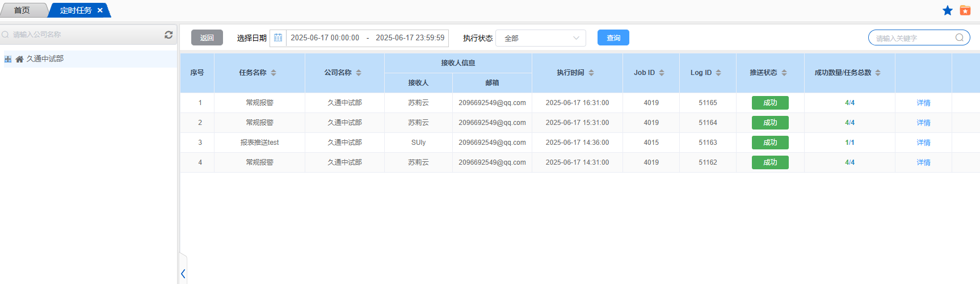This screenshot has width=980, height=284.
Task: Click the orange bookmark folder icon
Action: [x=965, y=11]
